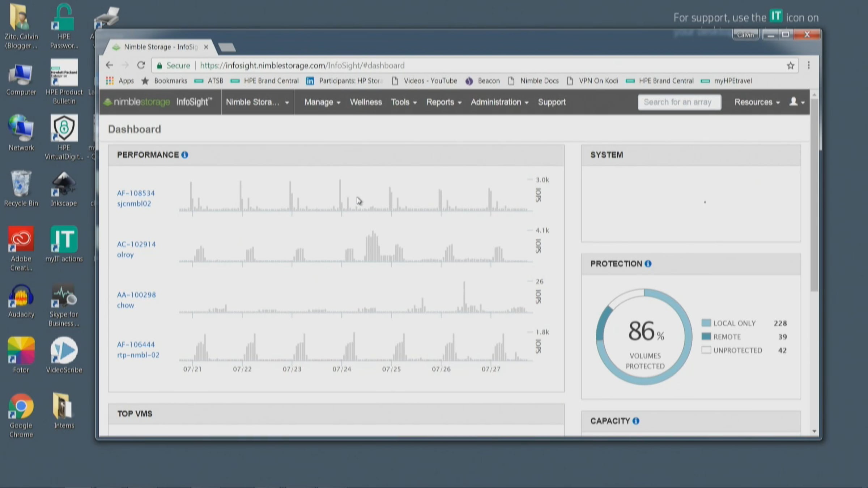Open the Participants: HP Stor bookmark

(344, 81)
